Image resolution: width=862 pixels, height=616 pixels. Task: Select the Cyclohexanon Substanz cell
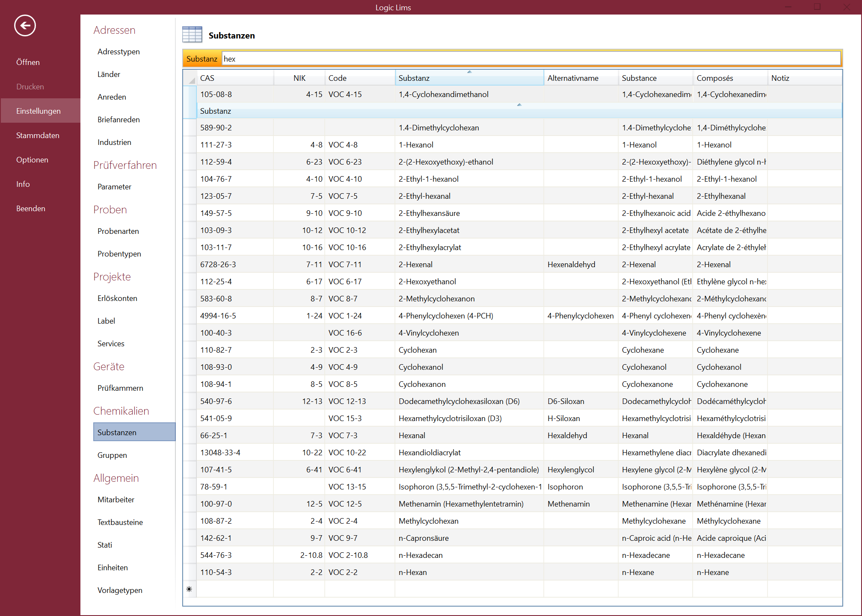click(469, 384)
